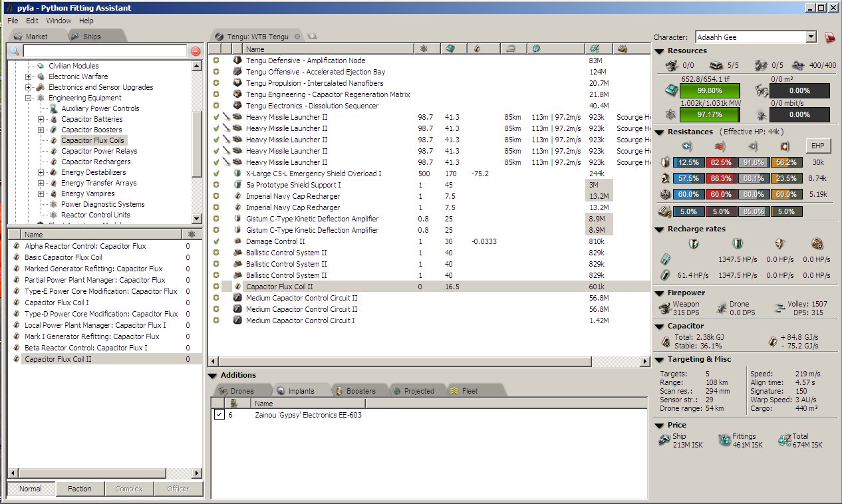Switch to the Drones additions tab
This screenshot has width=842, height=504.
tap(243, 391)
